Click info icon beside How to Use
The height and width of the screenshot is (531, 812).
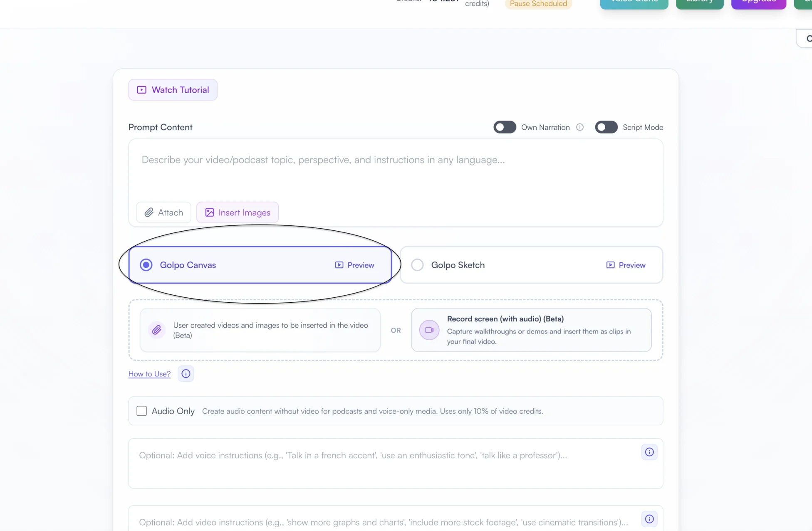tap(186, 373)
